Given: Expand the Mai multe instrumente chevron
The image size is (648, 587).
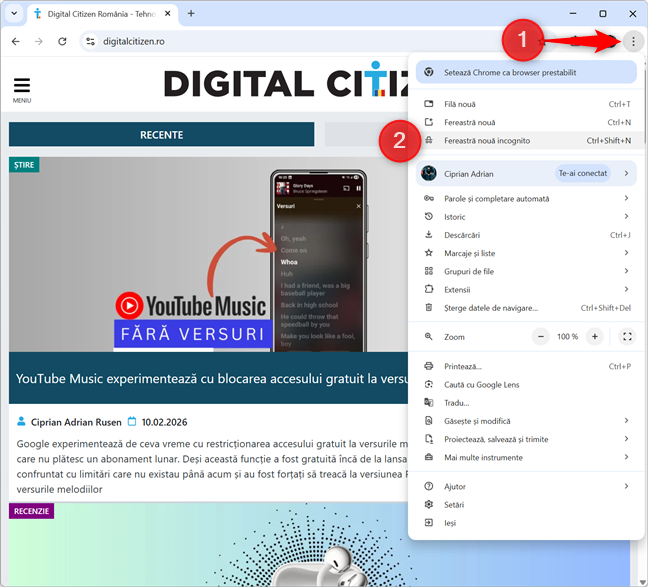Looking at the screenshot, I should click(627, 457).
